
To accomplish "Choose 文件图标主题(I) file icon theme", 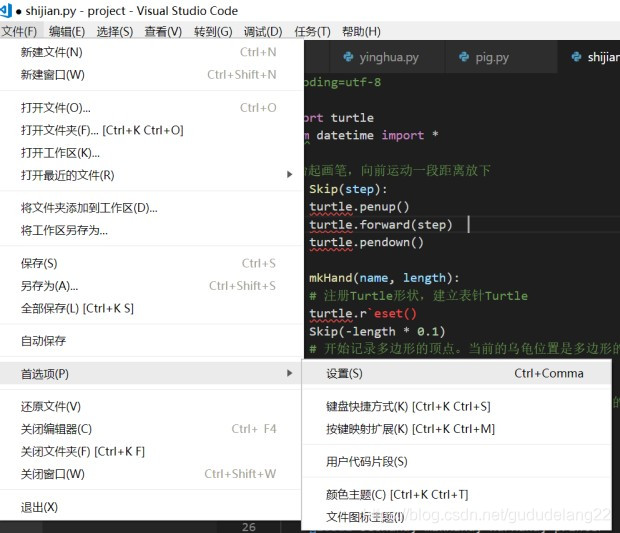I will tap(456, 517).
